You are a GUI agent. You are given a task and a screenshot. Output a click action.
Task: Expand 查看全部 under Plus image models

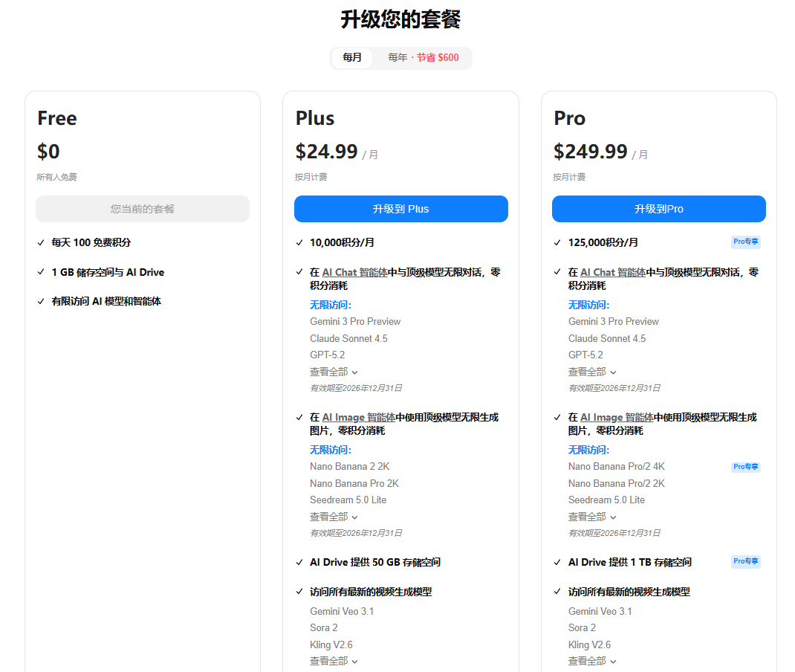click(334, 517)
